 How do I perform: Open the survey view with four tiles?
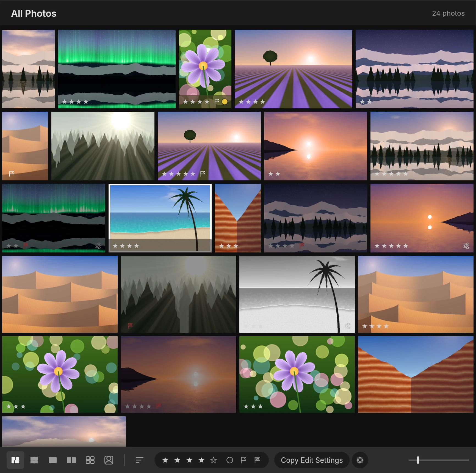[x=90, y=460]
